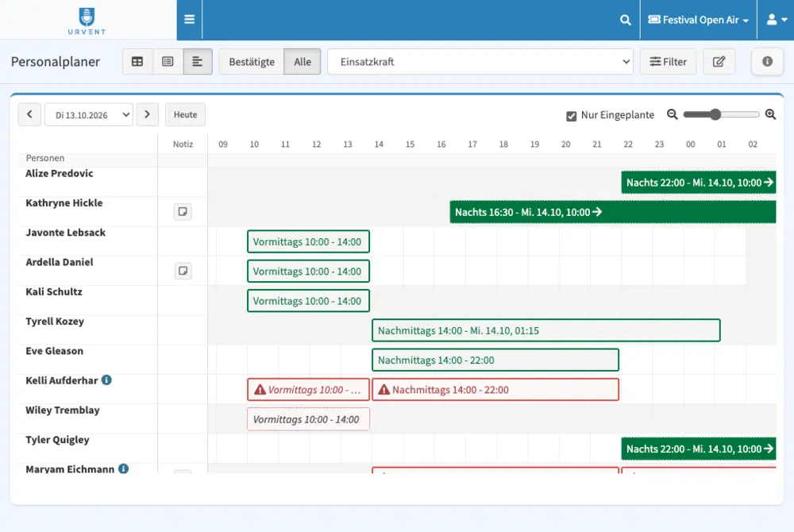Open the Einsatzkraft dropdown
794x532 pixels.
[480, 62]
